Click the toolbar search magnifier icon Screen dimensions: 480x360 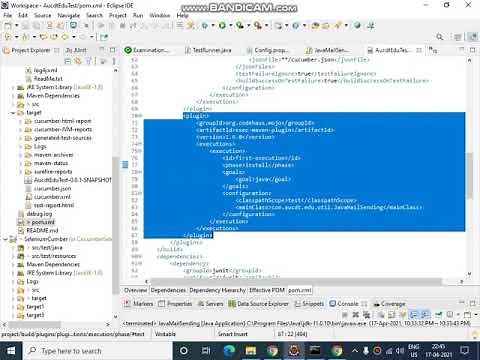pos(440,37)
